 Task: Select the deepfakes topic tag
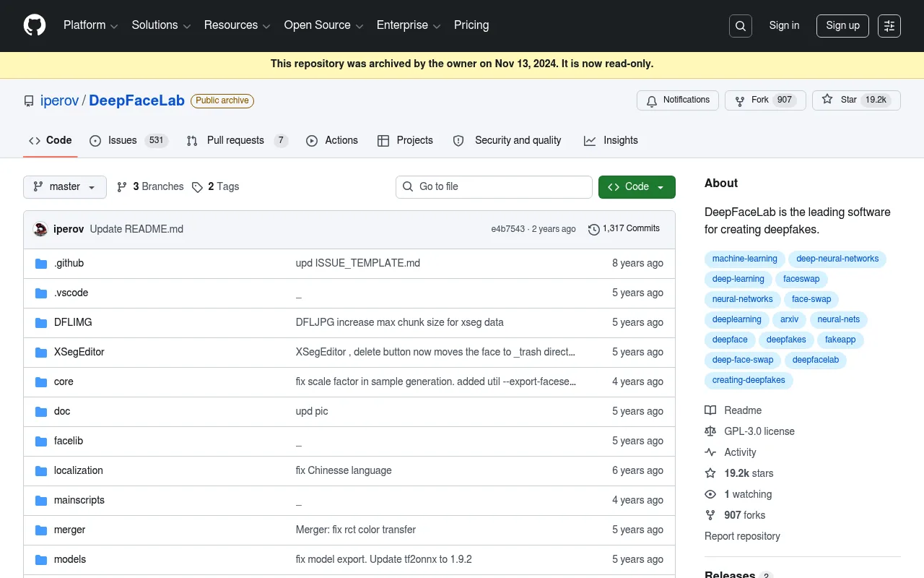[786, 340]
